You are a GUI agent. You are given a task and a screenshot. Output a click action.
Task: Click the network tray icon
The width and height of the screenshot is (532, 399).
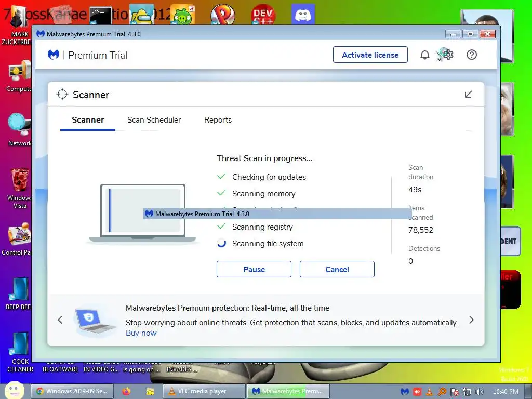coord(467,392)
